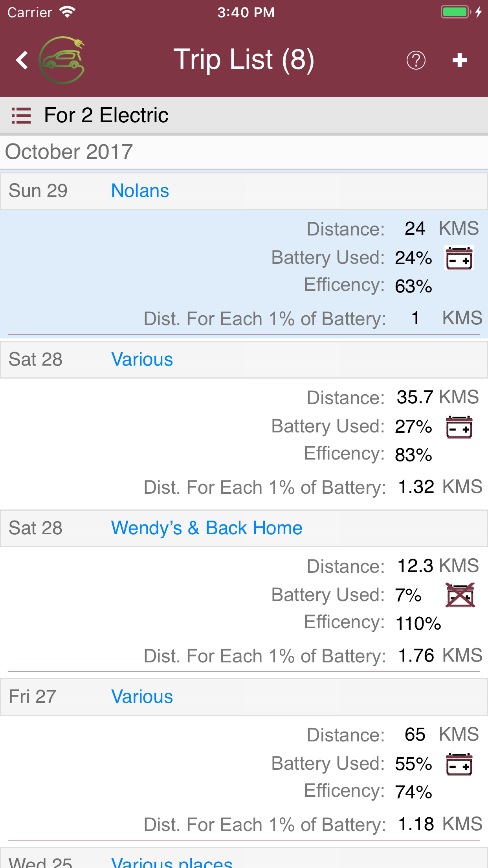Open Wendy's & Back Home trip
Viewport: 488px width, 868px height.
tap(207, 528)
